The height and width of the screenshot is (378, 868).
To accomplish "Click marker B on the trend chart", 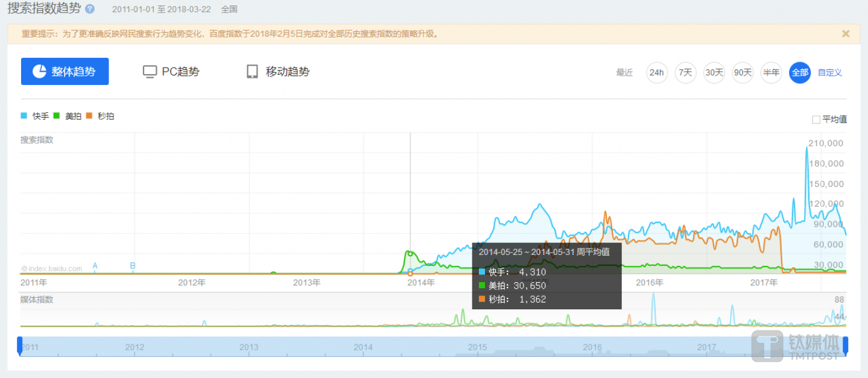I will 133,265.
